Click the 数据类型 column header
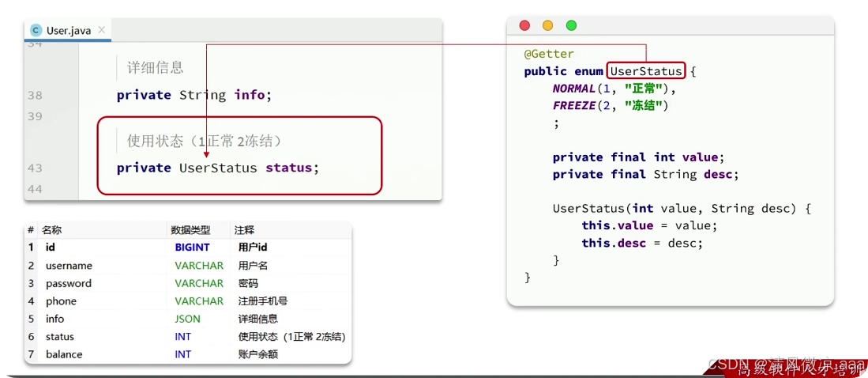Screen dimensions: 868x378 point(191,230)
